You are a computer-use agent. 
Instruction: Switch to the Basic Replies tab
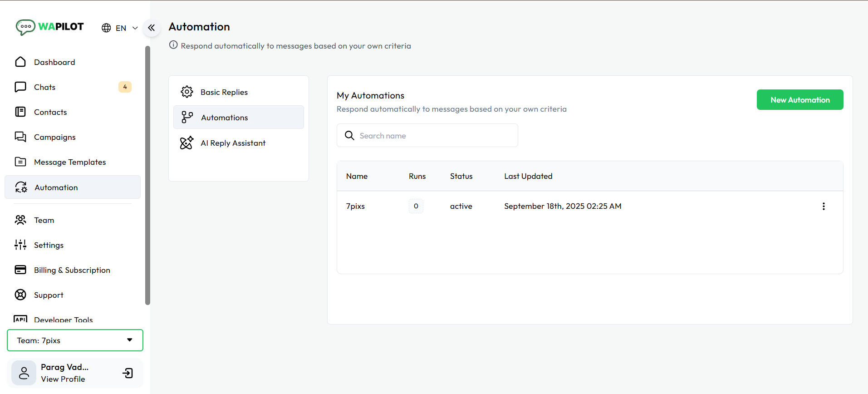239,92
